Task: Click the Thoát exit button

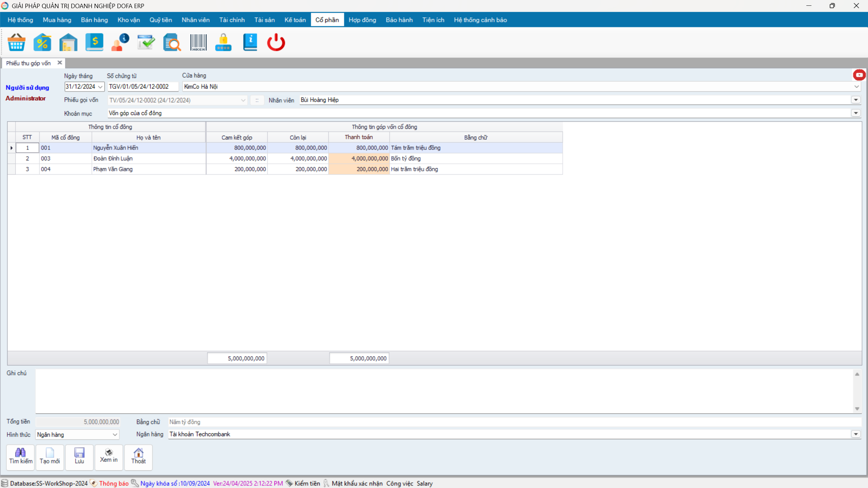Action: (x=138, y=457)
